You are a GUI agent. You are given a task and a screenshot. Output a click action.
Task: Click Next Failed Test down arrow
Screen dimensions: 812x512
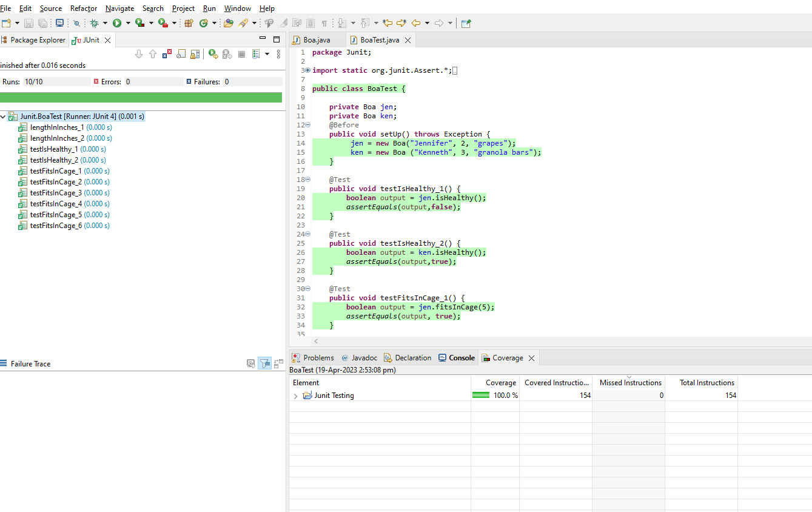click(x=139, y=54)
